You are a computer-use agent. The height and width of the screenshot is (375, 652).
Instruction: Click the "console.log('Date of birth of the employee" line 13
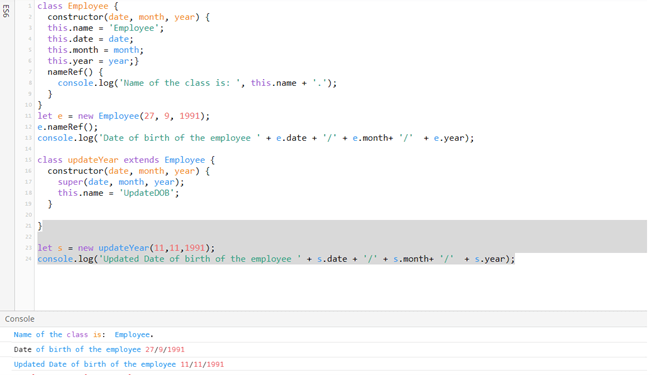256,138
